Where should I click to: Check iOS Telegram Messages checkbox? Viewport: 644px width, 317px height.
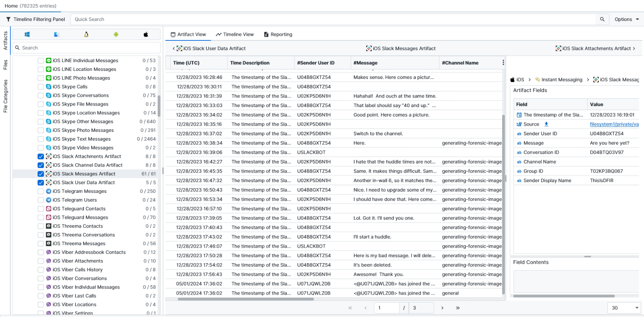(x=40, y=191)
